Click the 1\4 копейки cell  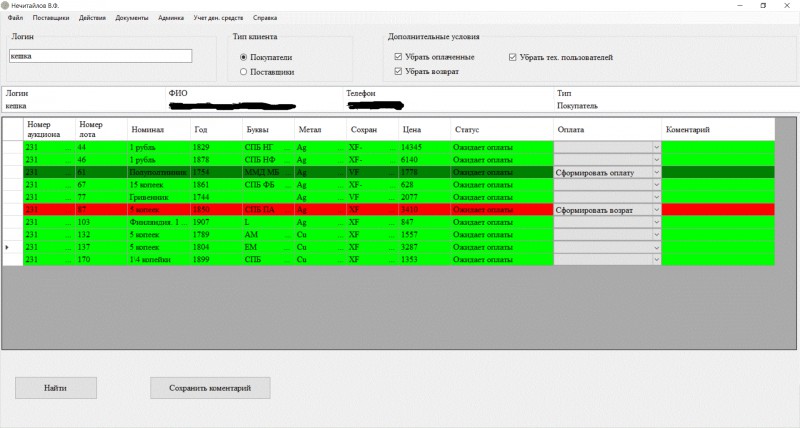tap(159, 260)
